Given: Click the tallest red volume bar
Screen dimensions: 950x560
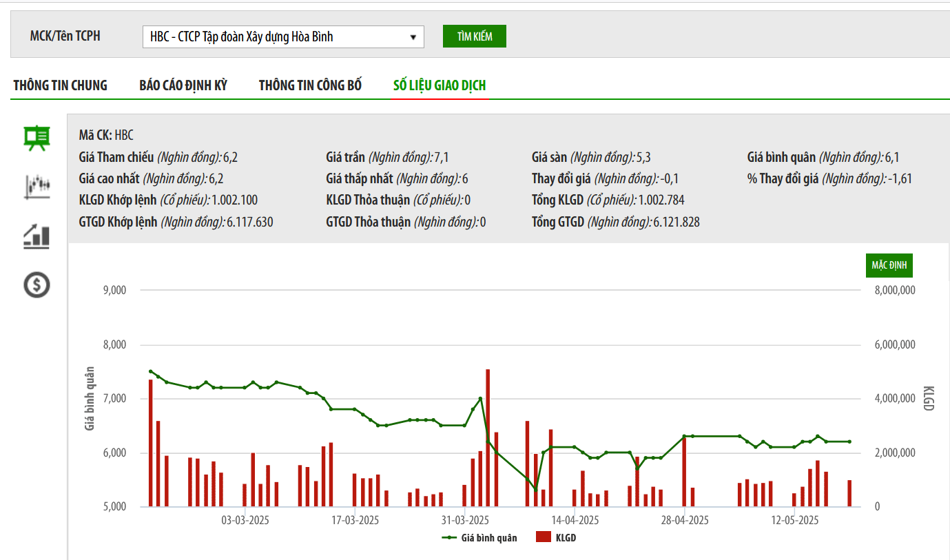Looking at the screenshot, I should 488,437.
